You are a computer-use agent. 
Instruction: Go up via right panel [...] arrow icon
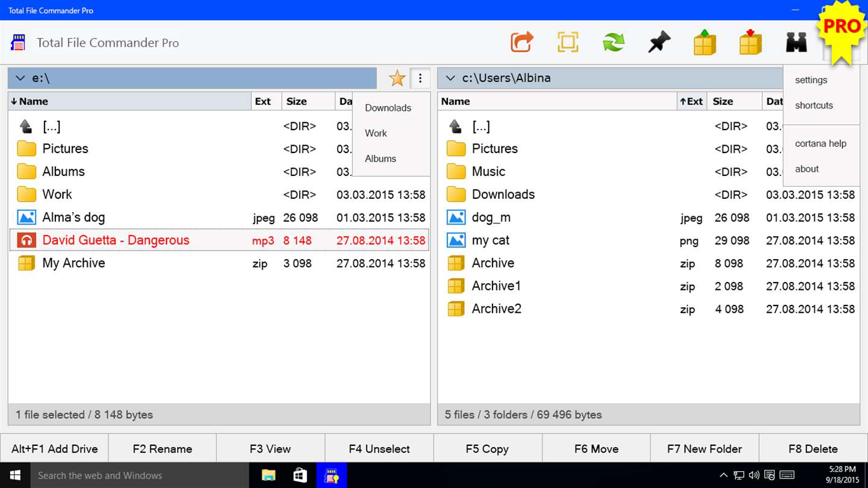[x=456, y=126]
